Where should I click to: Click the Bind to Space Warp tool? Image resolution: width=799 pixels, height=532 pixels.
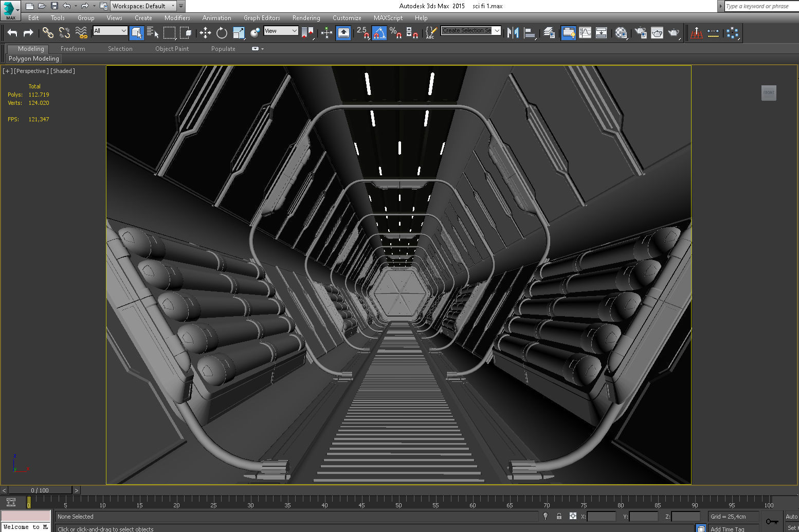81,33
